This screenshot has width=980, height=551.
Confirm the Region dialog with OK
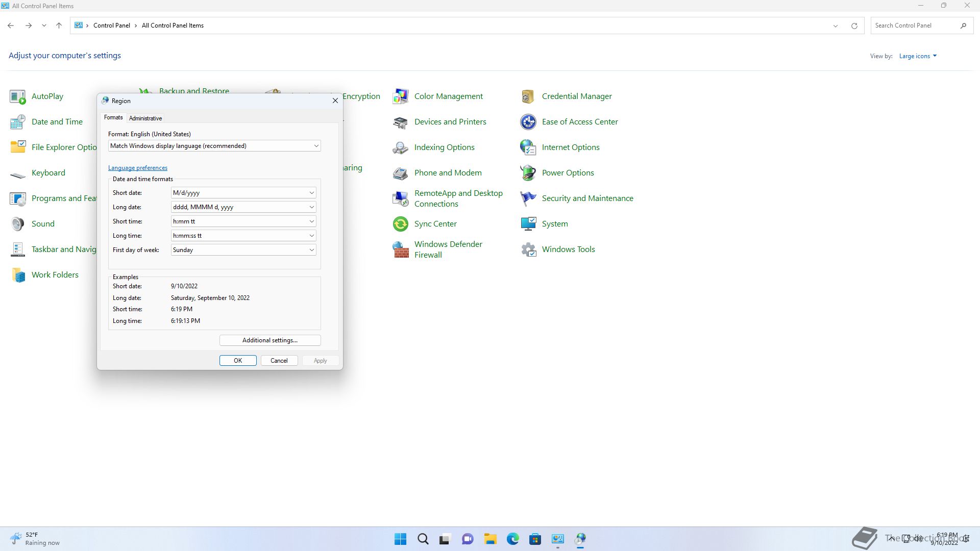point(238,361)
